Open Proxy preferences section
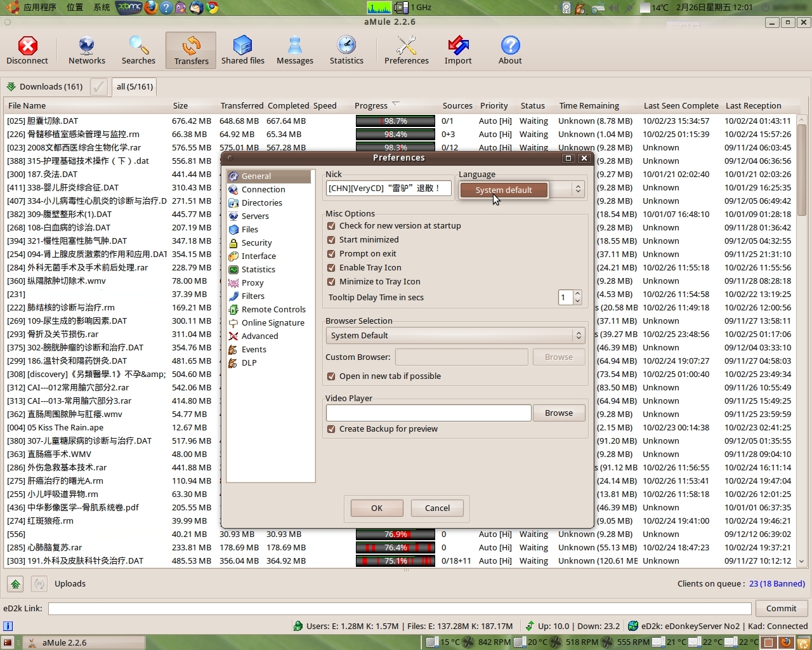Viewport: 812px width, 650px height. coord(270,282)
